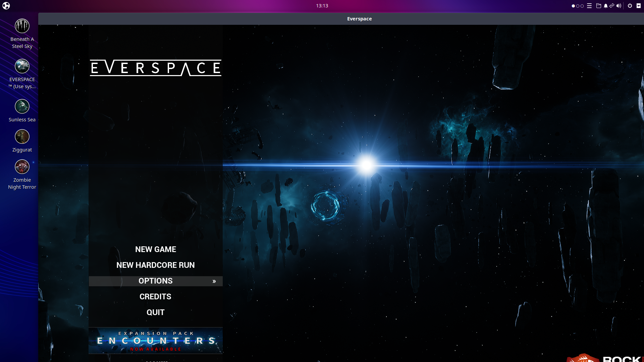
Task: Select the NEW GAME menu entry
Action: pos(156,249)
